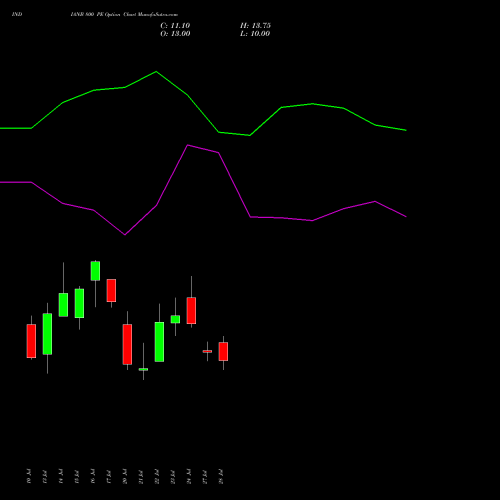The image size is (500, 500).
Task: Click the last date label on the axis
Action: [x=221, y=477]
